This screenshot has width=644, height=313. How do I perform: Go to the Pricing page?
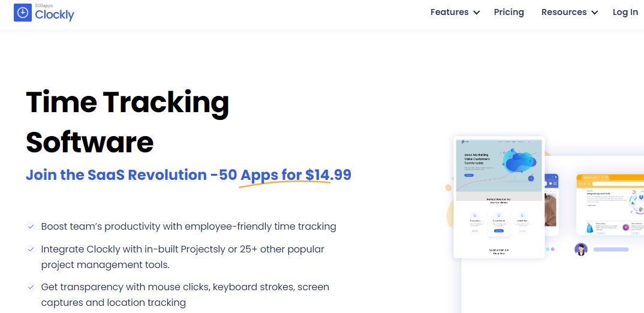[x=508, y=12]
